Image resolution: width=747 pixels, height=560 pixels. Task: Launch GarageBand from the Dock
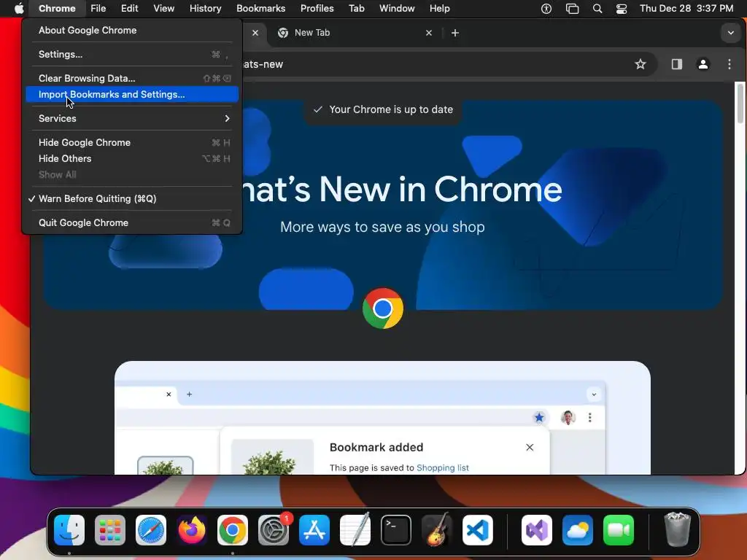437,530
